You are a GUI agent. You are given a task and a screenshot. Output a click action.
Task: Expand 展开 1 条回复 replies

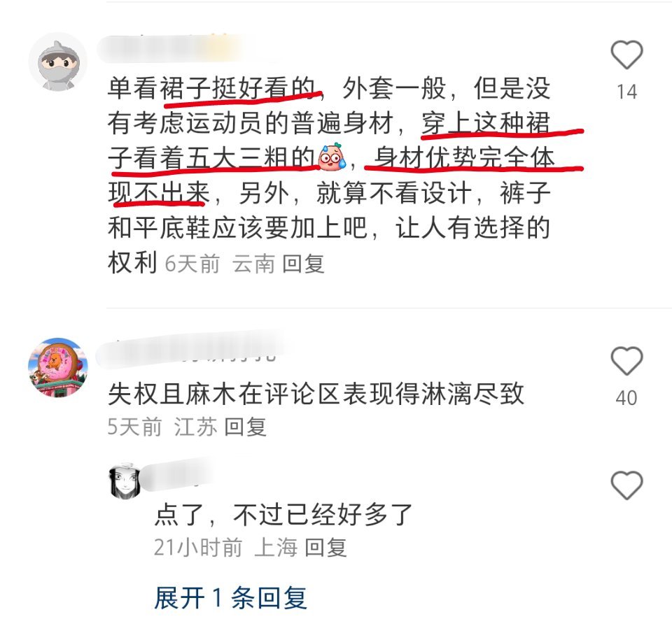pos(230,598)
